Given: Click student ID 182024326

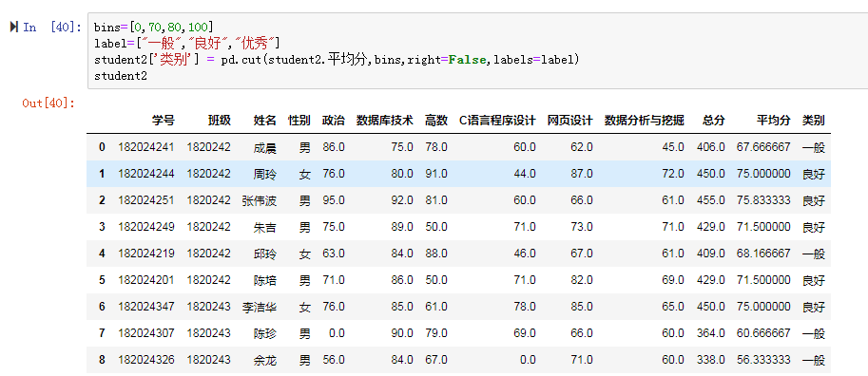Looking at the screenshot, I should pyautogui.click(x=146, y=360).
